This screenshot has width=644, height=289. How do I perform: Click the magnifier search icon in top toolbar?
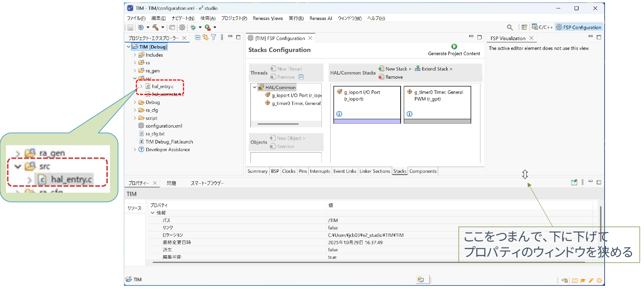coord(509,27)
